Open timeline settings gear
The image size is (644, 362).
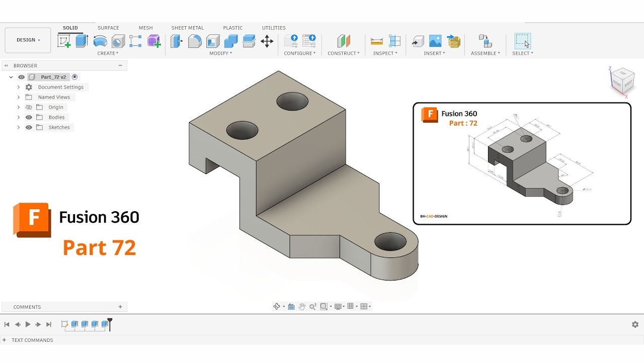pyautogui.click(x=635, y=324)
